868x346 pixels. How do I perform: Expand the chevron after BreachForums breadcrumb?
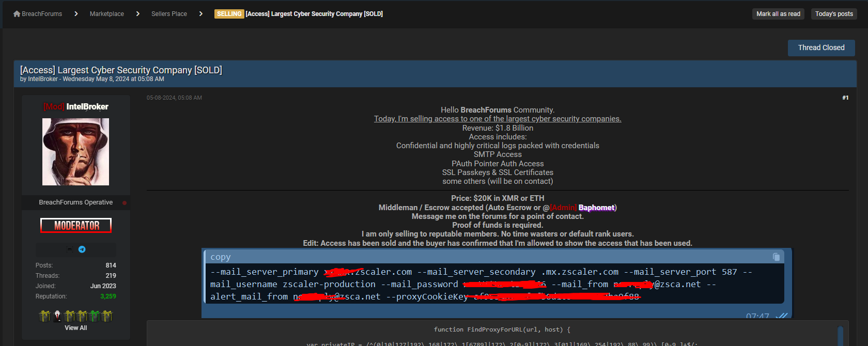pos(76,14)
